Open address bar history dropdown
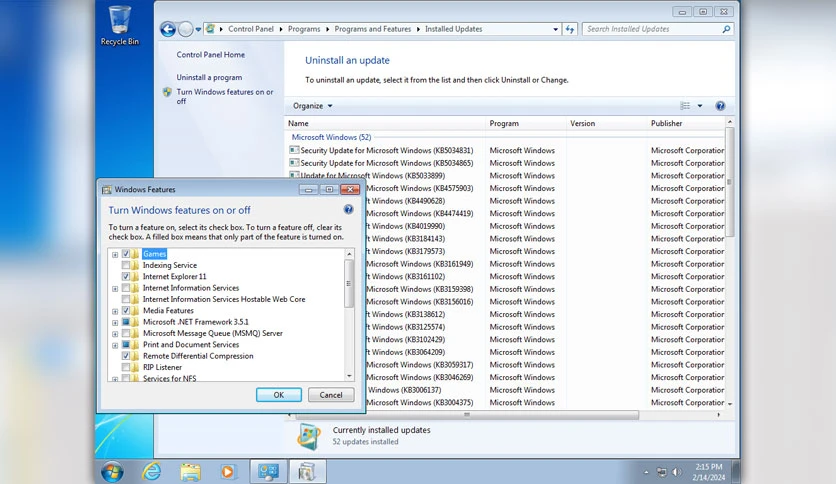Viewport: 836px width, 484px height. [x=555, y=29]
